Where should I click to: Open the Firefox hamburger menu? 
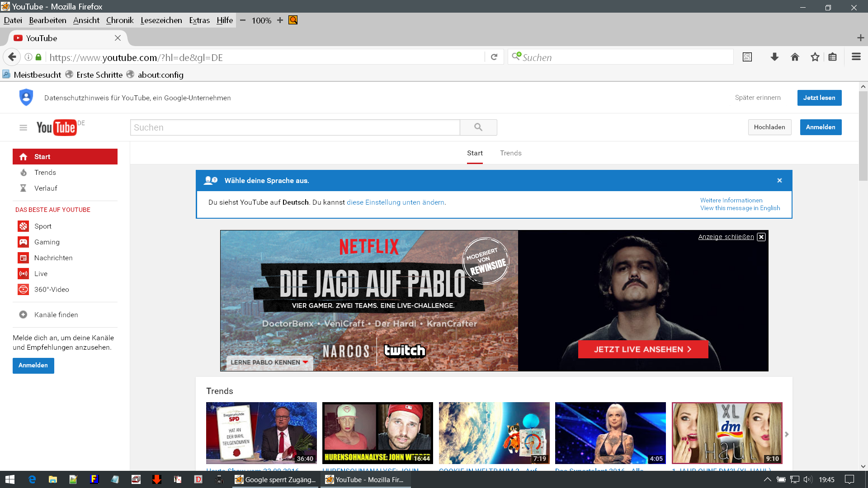click(x=856, y=57)
